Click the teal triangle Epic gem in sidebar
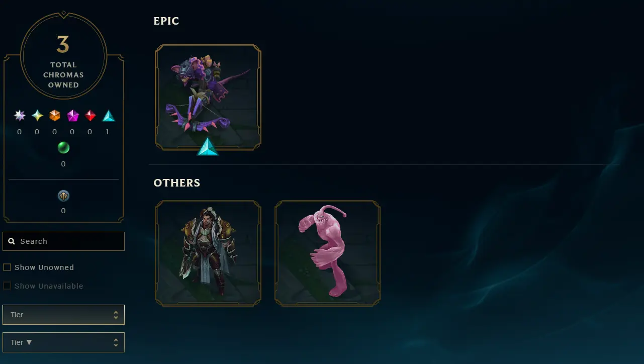The image size is (644, 364). 109,116
